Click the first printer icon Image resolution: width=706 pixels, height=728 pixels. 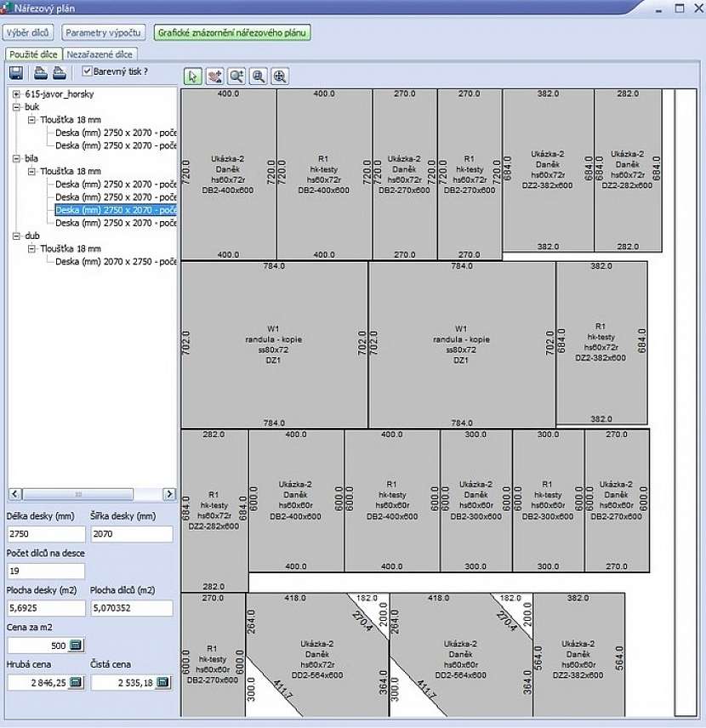pos(40,73)
